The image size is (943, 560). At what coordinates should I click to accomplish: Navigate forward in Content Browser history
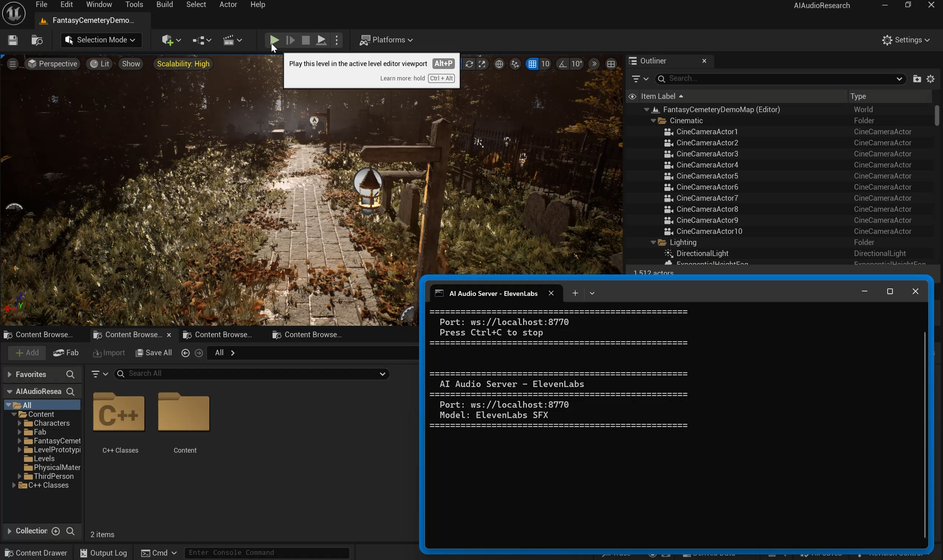tap(199, 353)
